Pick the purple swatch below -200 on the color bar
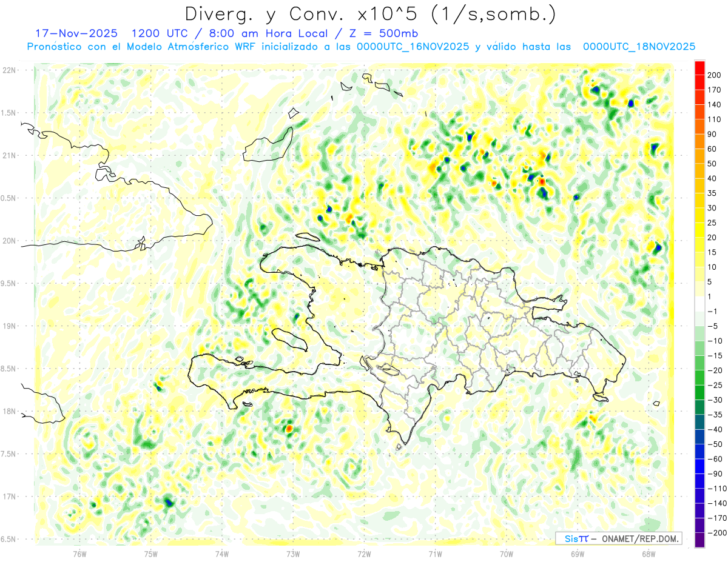 pos(700,541)
